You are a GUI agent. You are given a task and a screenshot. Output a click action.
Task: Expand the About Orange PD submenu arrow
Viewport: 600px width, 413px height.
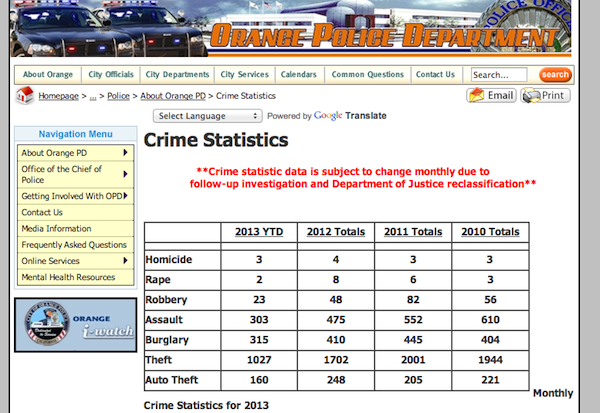point(125,152)
